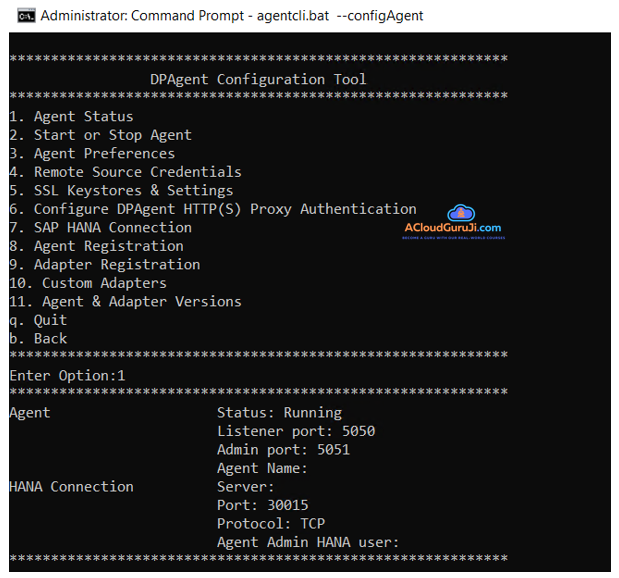Click the Adapter Registration entry
The width and height of the screenshot is (619, 578).
point(104,264)
